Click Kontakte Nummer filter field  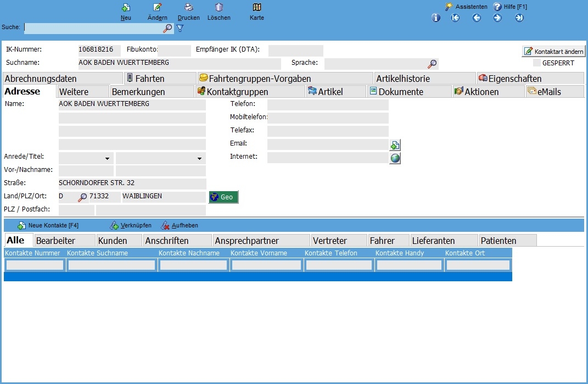[x=35, y=265]
